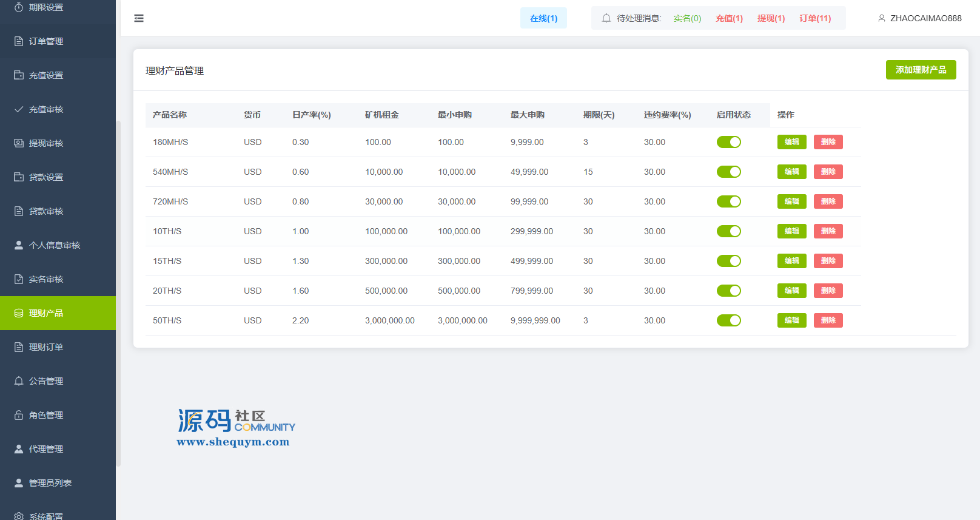
Task: Click the 添加理财产品 button
Action: click(921, 70)
